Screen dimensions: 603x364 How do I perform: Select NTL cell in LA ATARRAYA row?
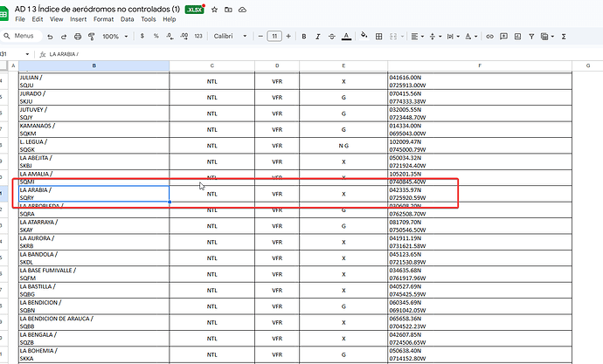pyautogui.click(x=211, y=226)
